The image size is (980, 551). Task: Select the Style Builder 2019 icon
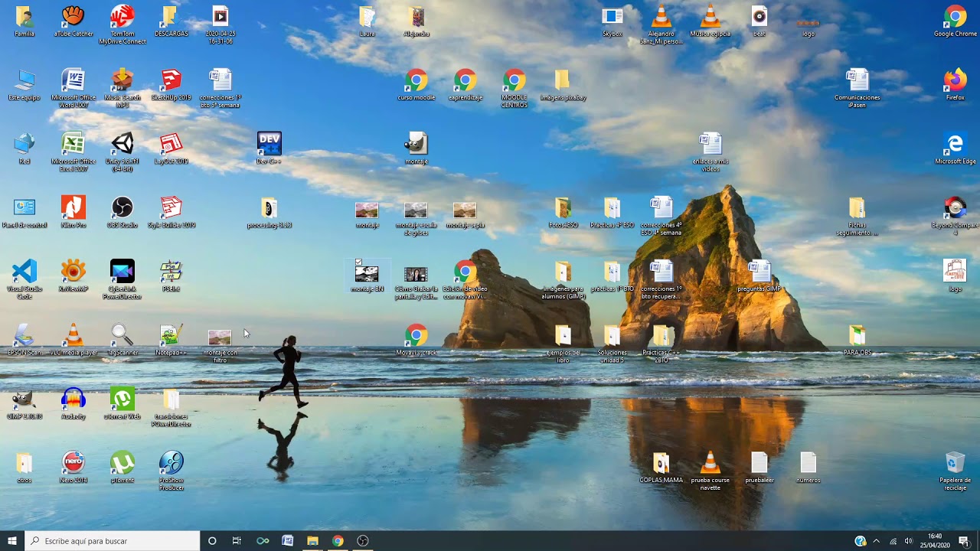(x=171, y=212)
